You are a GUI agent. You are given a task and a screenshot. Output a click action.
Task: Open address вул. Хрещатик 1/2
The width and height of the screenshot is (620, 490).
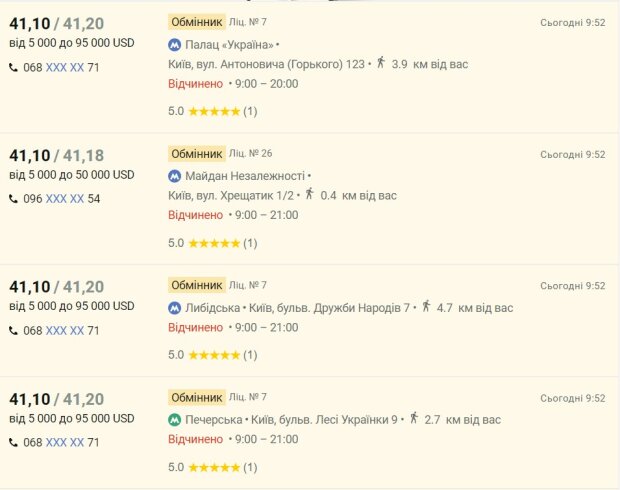click(x=231, y=195)
